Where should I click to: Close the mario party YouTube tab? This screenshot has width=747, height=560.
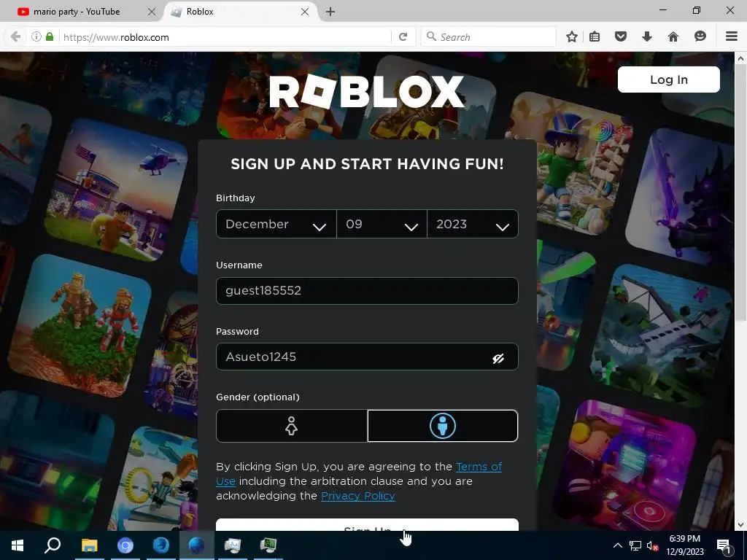click(x=152, y=12)
